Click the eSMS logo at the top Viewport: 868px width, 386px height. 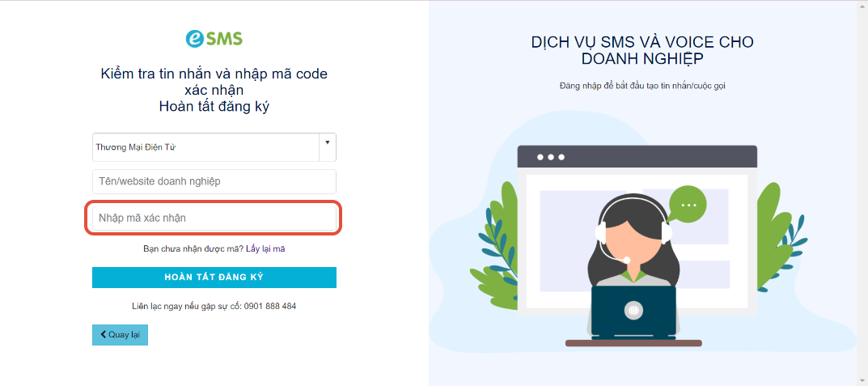tap(214, 39)
